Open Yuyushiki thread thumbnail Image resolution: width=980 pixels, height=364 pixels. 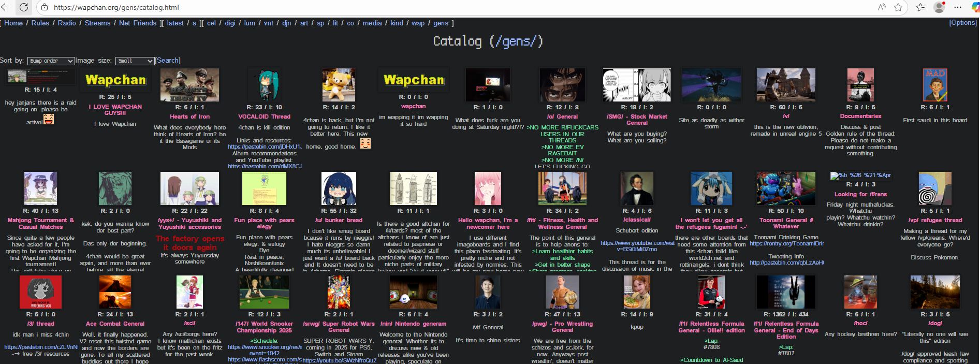[x=189, y=189]
